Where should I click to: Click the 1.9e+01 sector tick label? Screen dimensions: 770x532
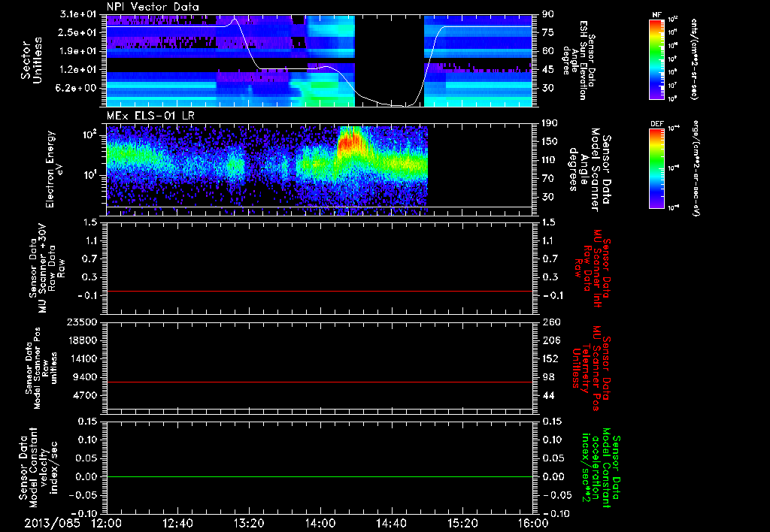point(78,51)
